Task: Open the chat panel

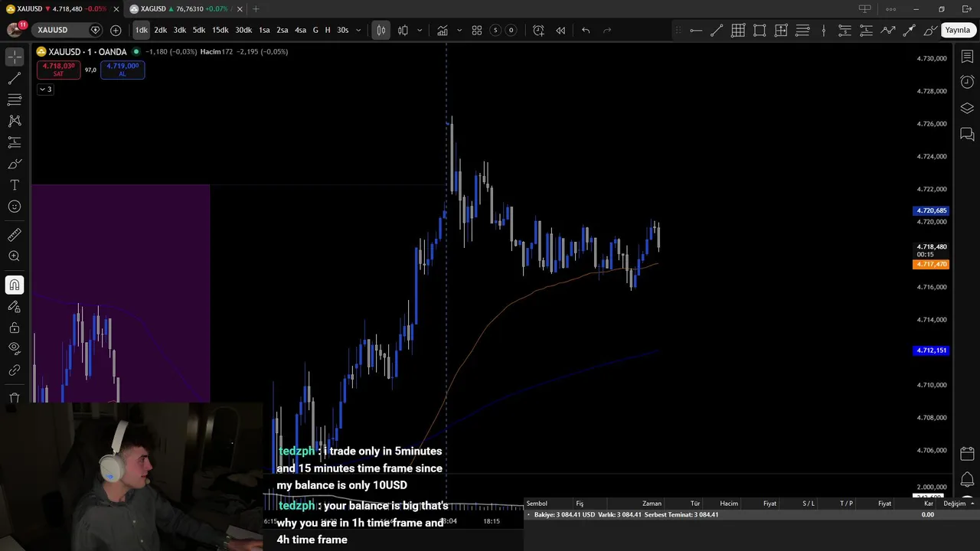Action: [x=967, y=135]
